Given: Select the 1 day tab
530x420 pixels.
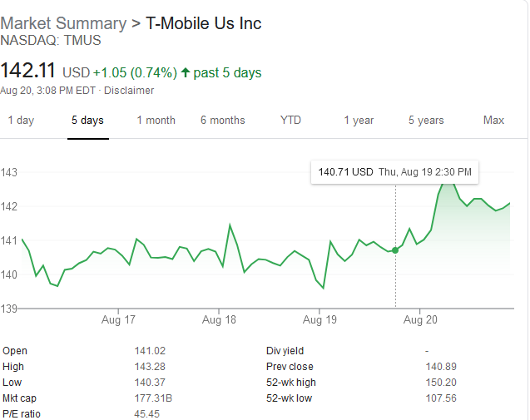Looking at the screenshot, I should point(21,121).
